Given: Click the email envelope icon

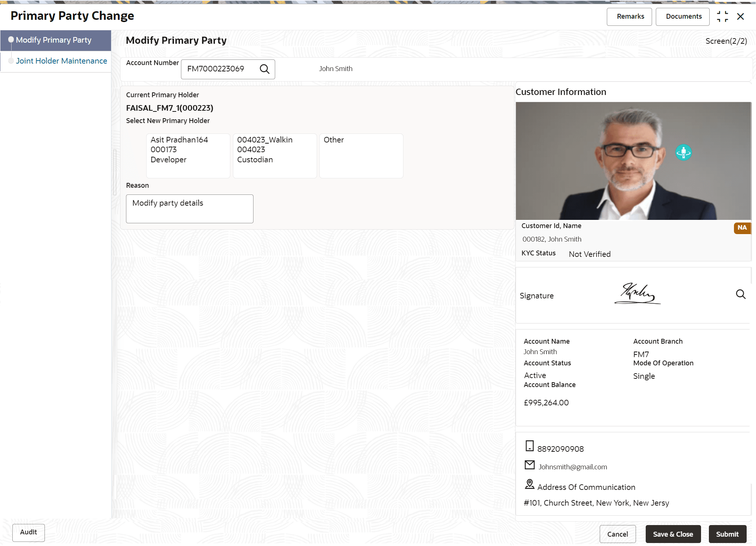Looking at the screenshot, I should (529, 465).
